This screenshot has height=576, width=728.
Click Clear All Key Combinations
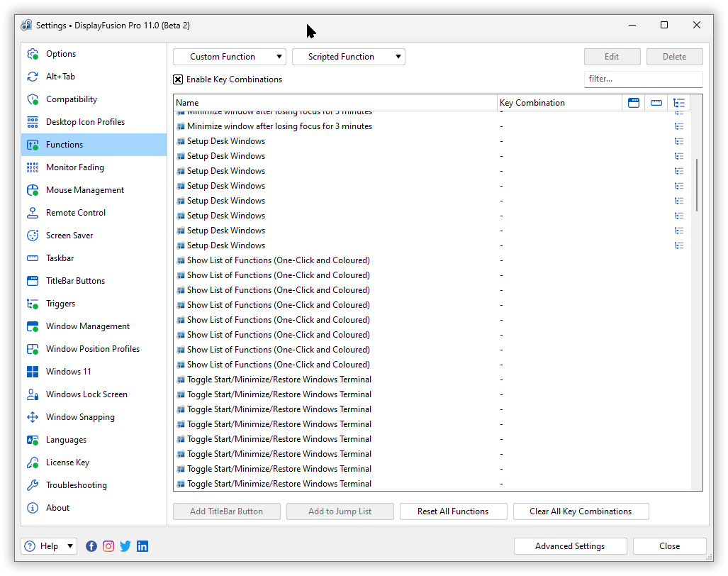(580, 511)
